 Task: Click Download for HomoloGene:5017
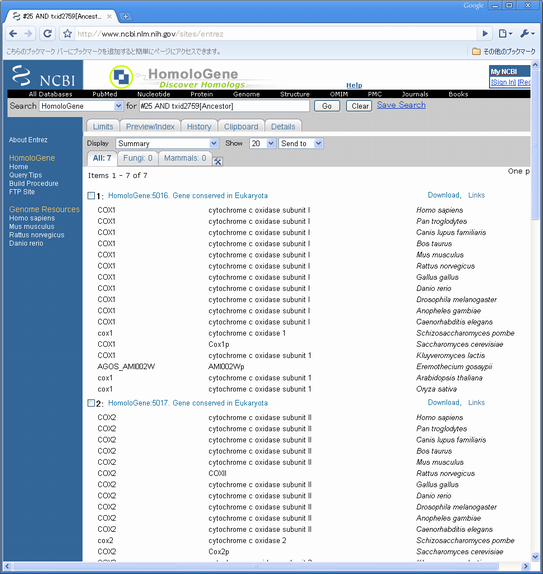444,403
